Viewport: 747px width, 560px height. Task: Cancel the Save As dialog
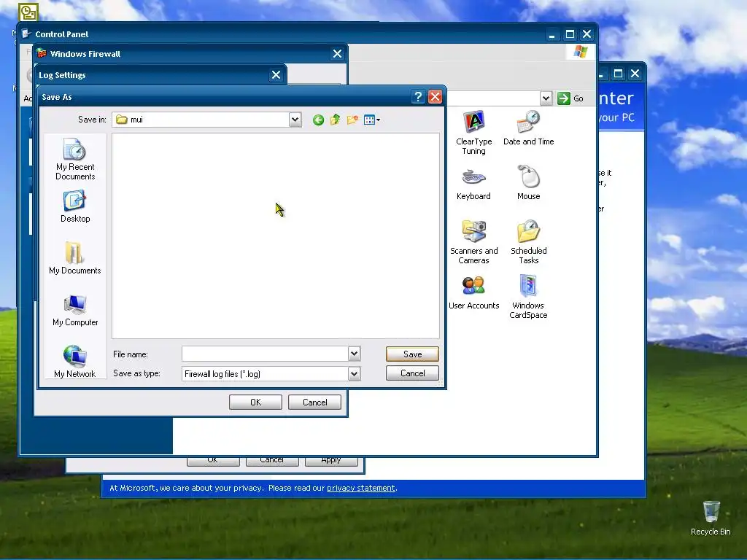[412, 373]
